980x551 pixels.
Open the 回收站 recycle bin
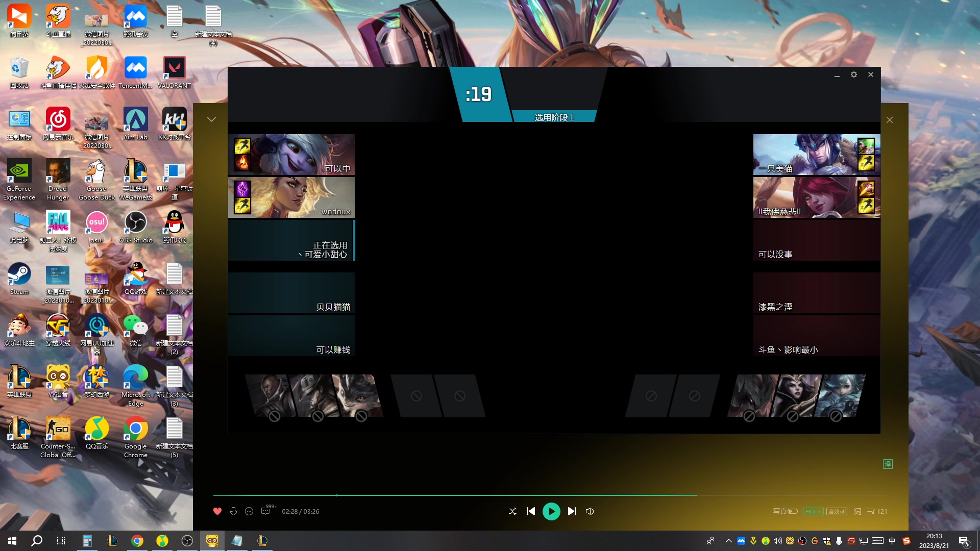click(19, 73)
